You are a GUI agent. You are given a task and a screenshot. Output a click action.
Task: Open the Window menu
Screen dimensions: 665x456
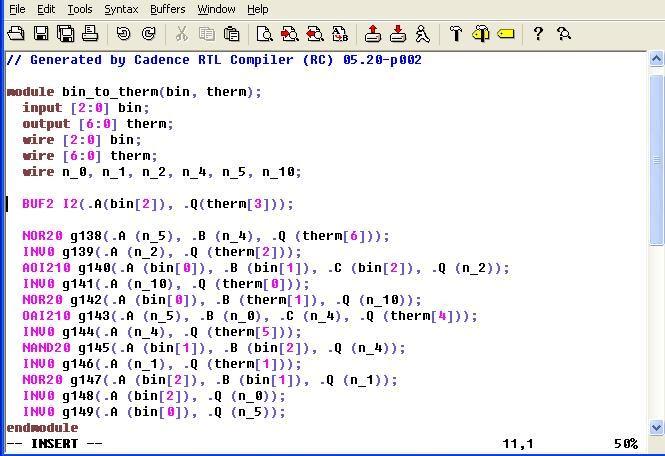pyautogui.click(x=216, y=9)
